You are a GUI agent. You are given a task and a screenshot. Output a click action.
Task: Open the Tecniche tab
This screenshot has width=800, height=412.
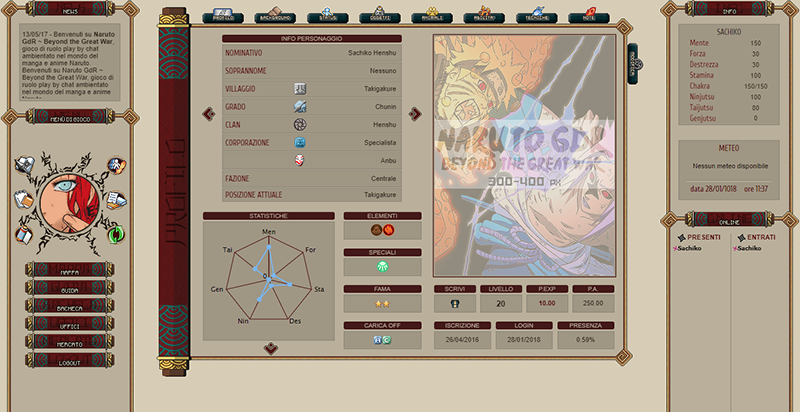click(x=536, y=15)
